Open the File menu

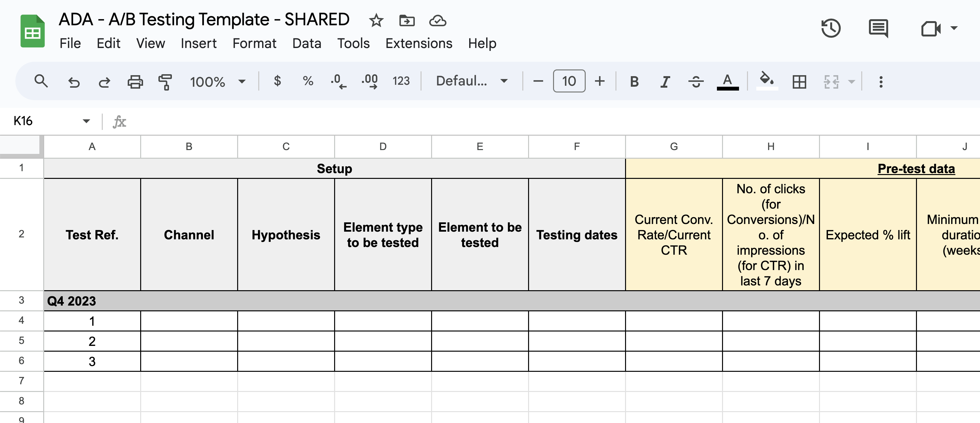(x=70, y=44)
